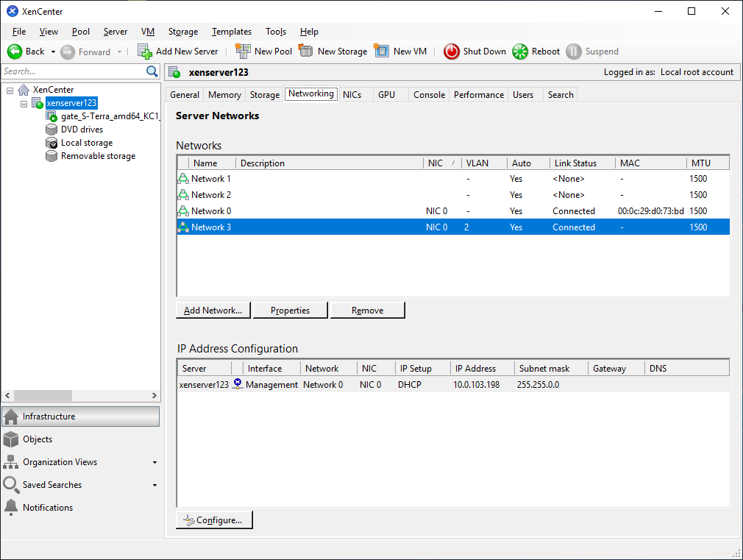This screenshot has height=560, width=743.
Task: Click the New Storage toolbar icon
Action: pos(305,50)
